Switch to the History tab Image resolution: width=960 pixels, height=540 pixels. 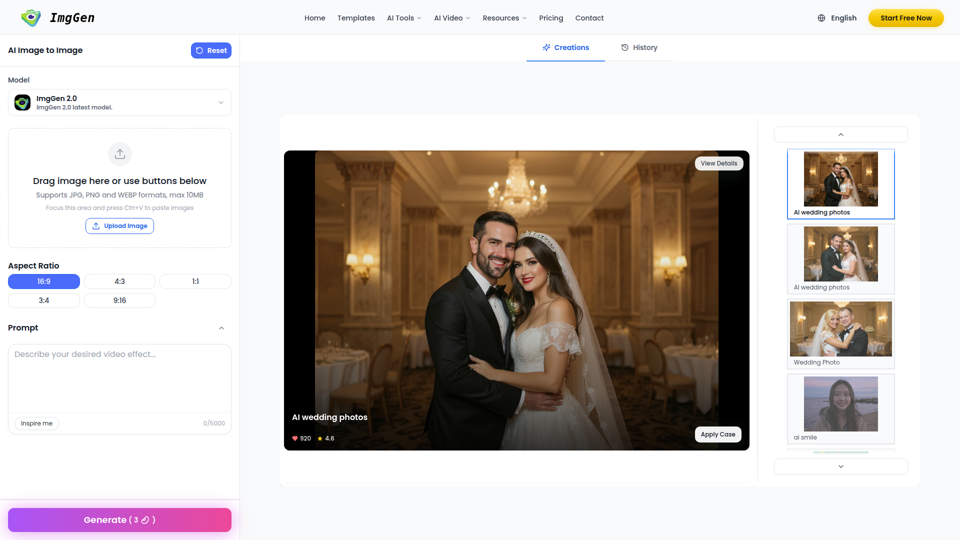coord(639,48)
